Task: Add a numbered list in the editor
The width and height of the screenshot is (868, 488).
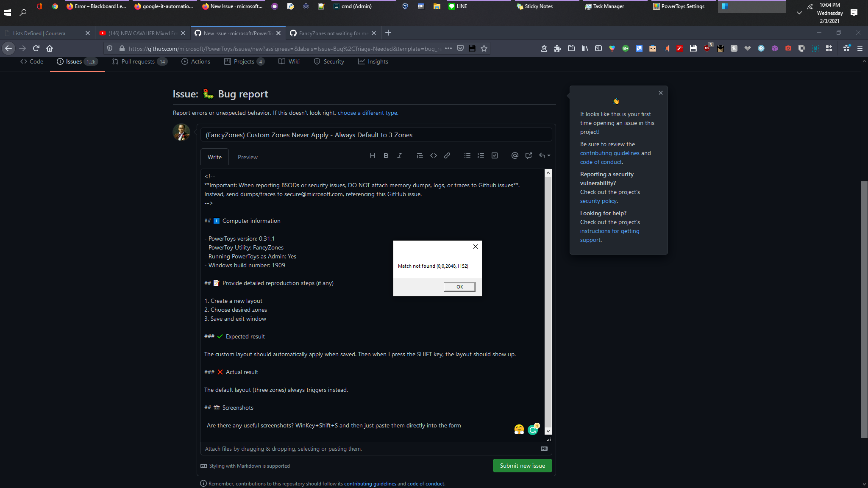Action: (x=481, y=155)
